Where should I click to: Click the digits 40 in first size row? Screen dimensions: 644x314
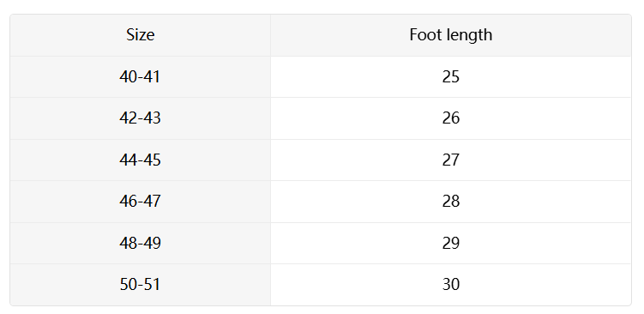coord(128,77)
